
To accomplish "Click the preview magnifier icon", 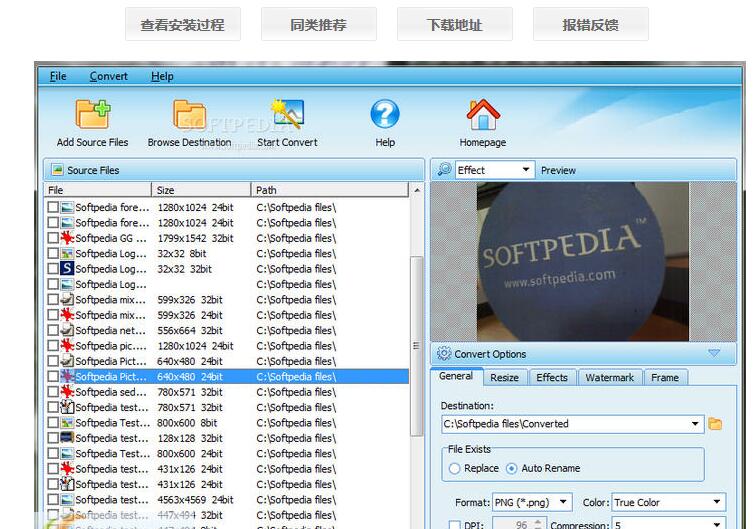I will pos(445,170).
